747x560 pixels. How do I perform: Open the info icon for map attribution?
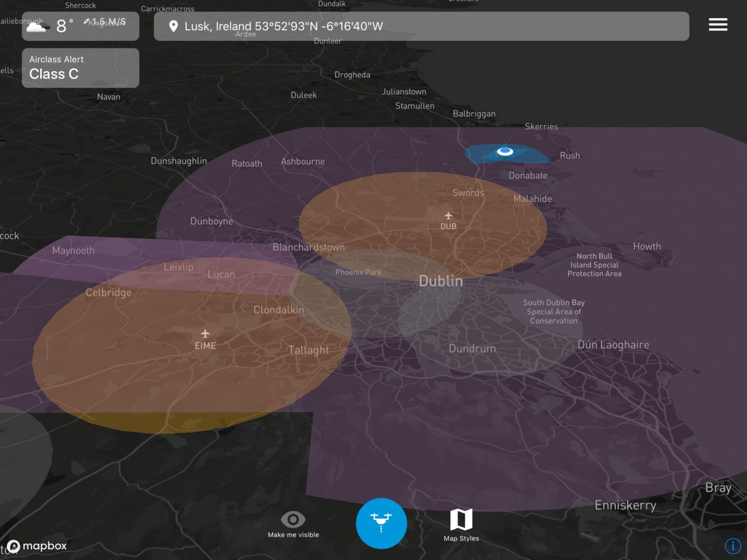click(x=733, y=545)
